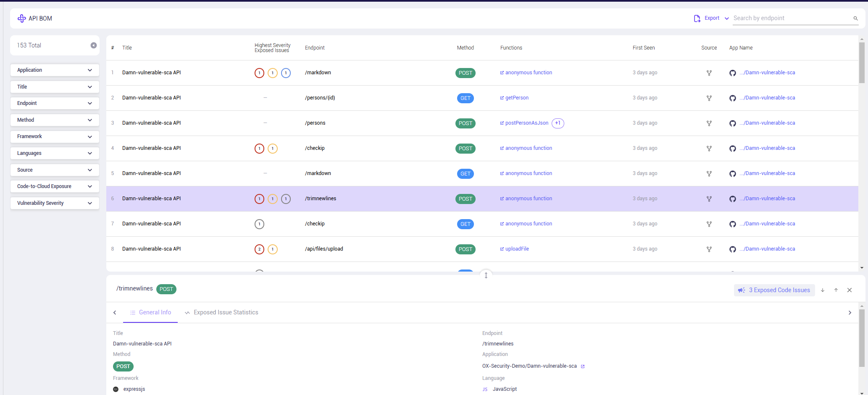This screenshot has height=395, width=868.
Task: Click blue severity badge on /markdown POST row
Action: click(x=286, y=73)
